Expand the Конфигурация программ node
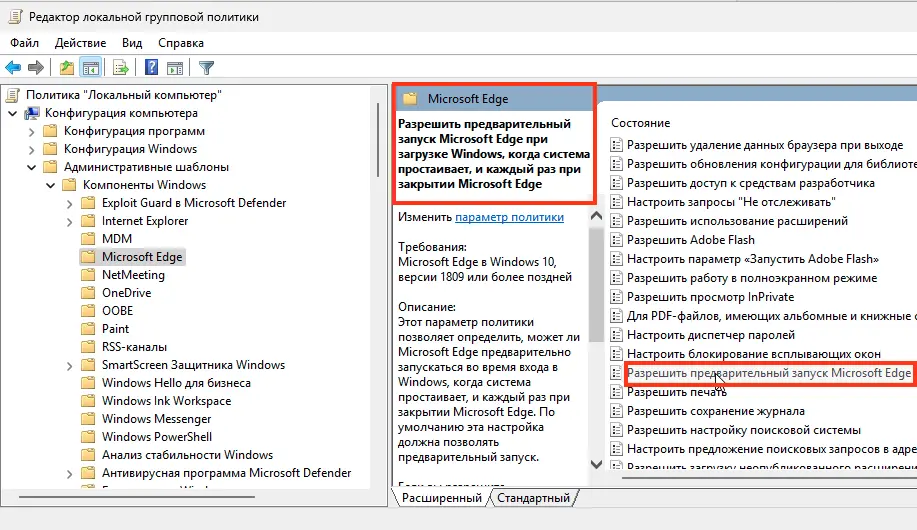 (x=32, y=132)
